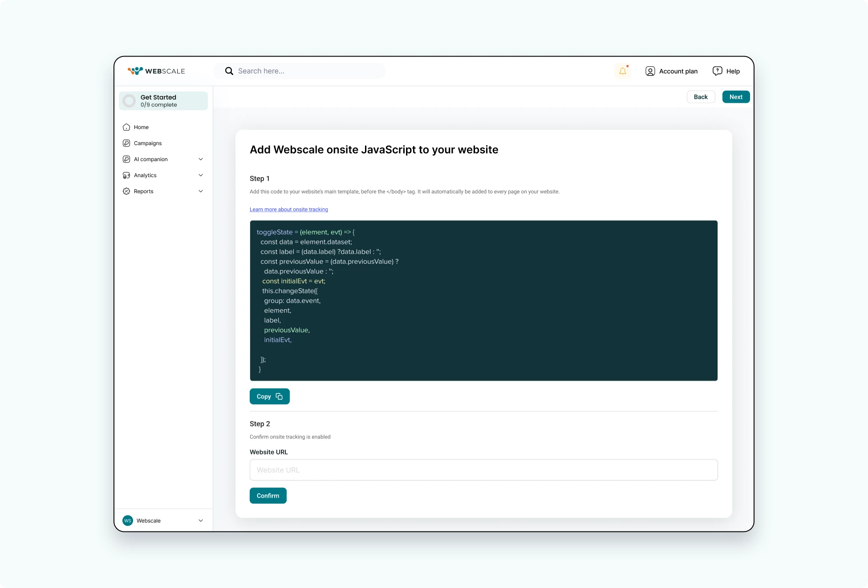This screenshot has width=868, height=588.
Task: Click the search magnifier icon
Action: [229, 71]
